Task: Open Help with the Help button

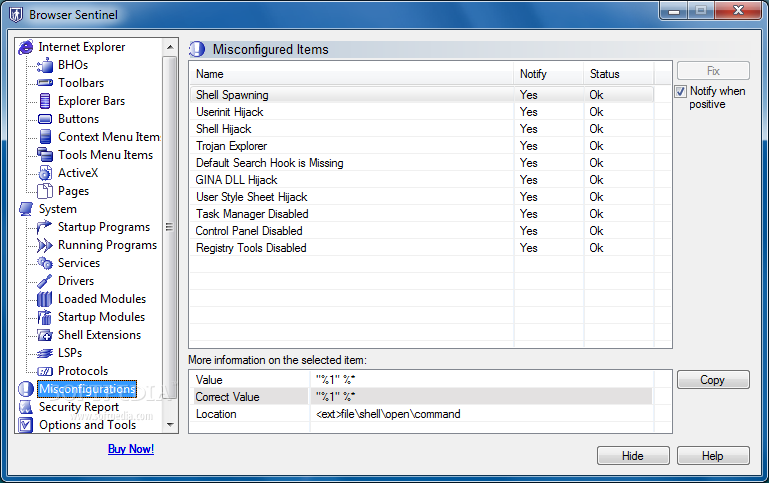Action: (713, 456)
